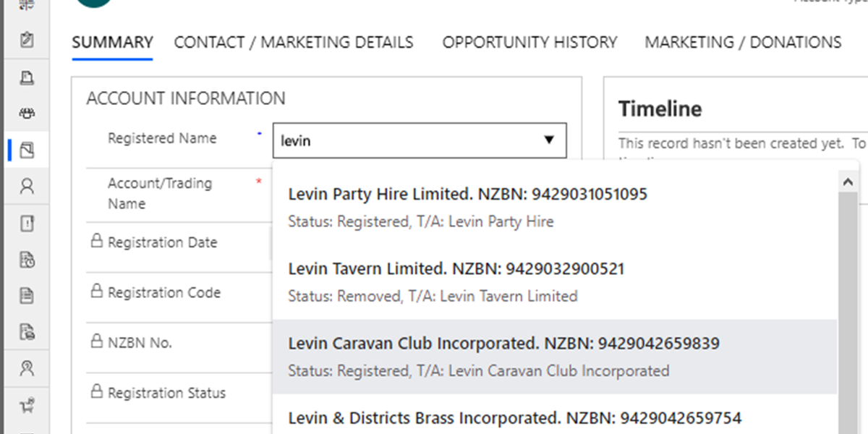The height and width of the screenshot is (434, 868).
Task: Open the clipboard-with-pencil sidebar icon
Action: [x=27, y=40]
